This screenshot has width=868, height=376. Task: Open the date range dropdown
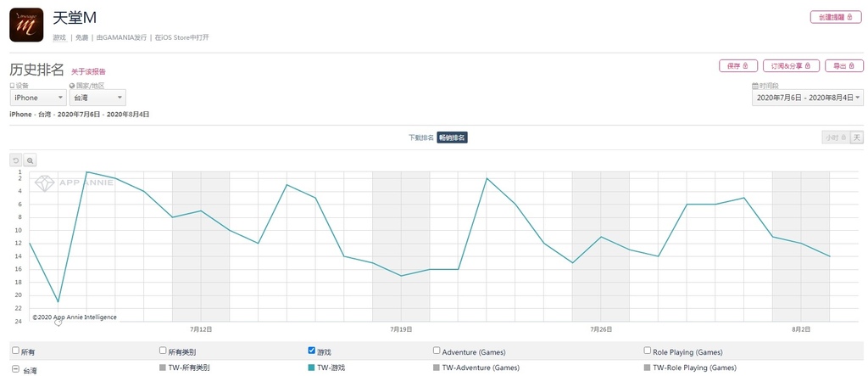807,98
